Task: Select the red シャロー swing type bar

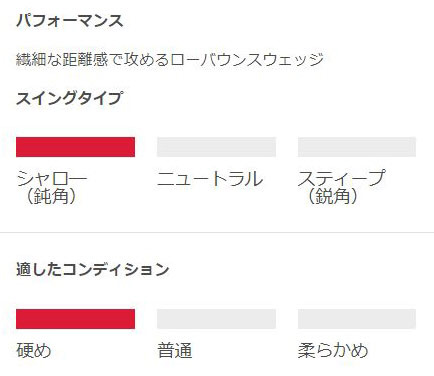Action: (75, 147)
